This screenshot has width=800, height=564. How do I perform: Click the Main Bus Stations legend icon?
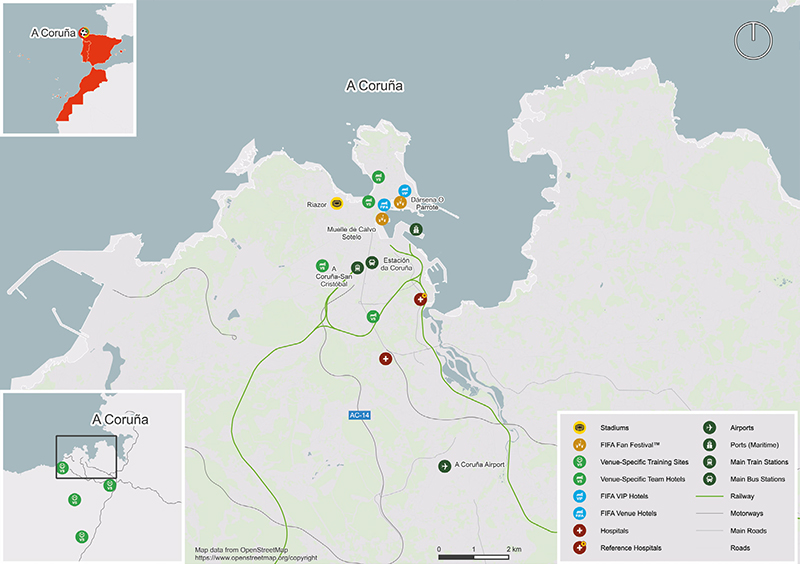pos(709,479)
